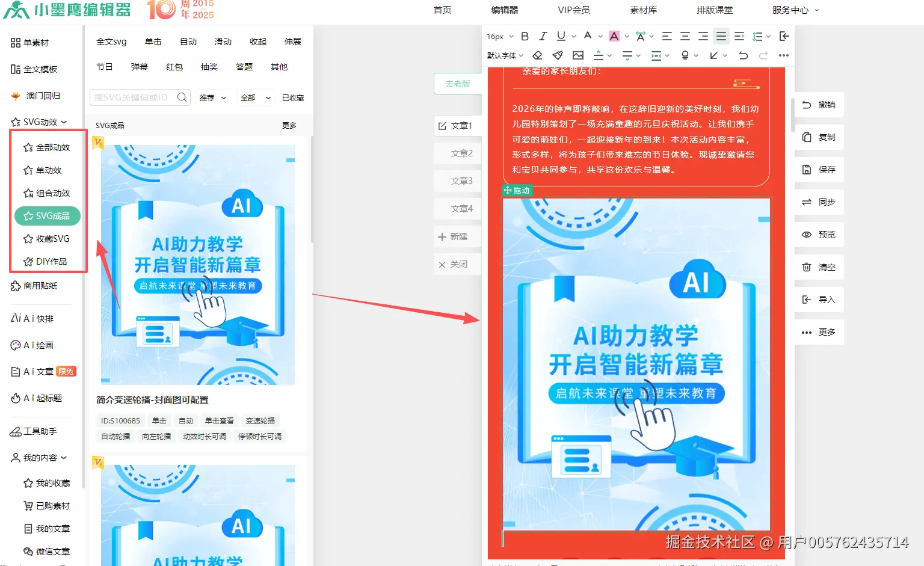Select 组合动效 in sidebar

(47, 193)
